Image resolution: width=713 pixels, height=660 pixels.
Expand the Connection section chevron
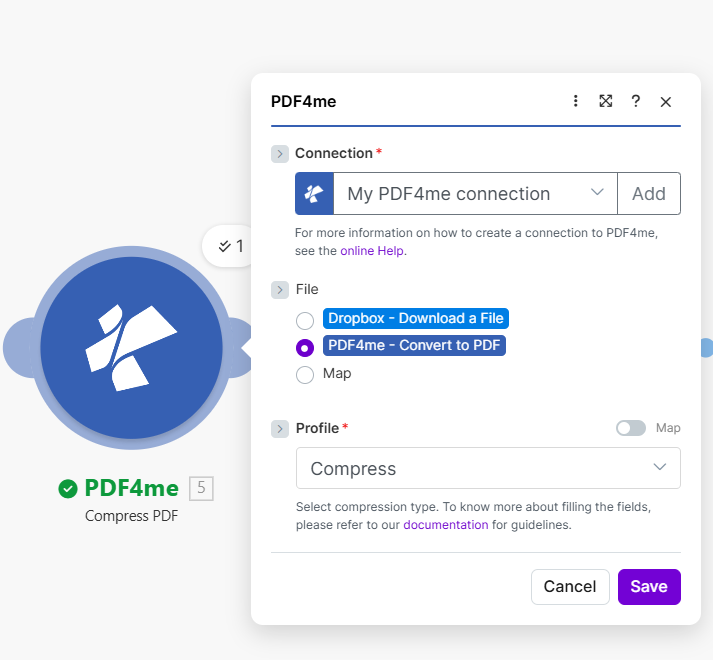click(280, 154)
